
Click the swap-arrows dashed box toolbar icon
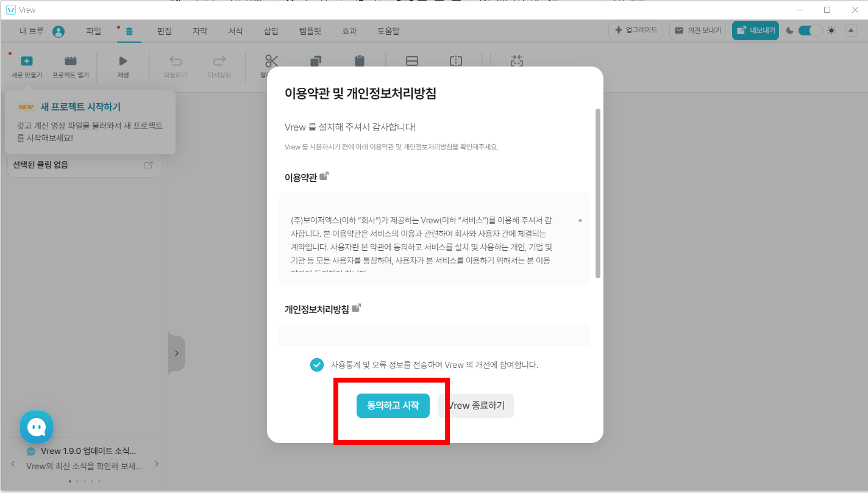click(x=517, y=61)
